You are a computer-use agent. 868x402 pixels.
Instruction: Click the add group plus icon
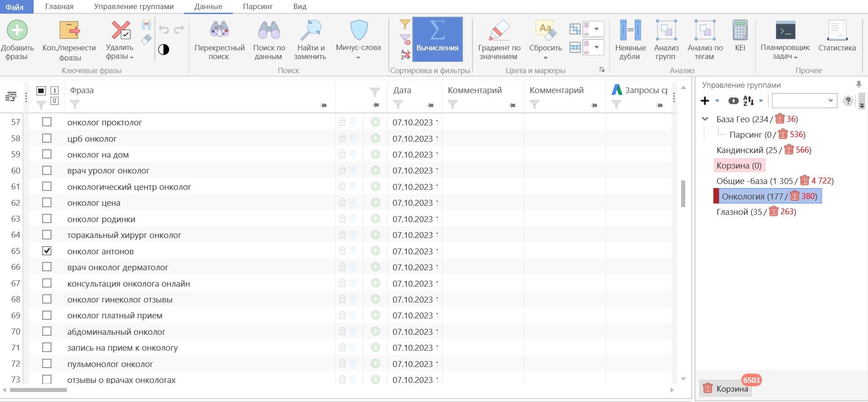point(705,101)
